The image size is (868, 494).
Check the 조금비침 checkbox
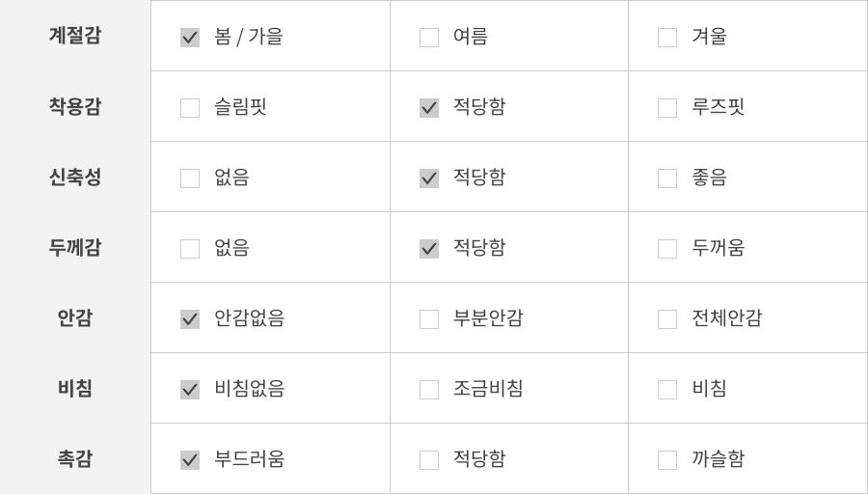[429, 390]
